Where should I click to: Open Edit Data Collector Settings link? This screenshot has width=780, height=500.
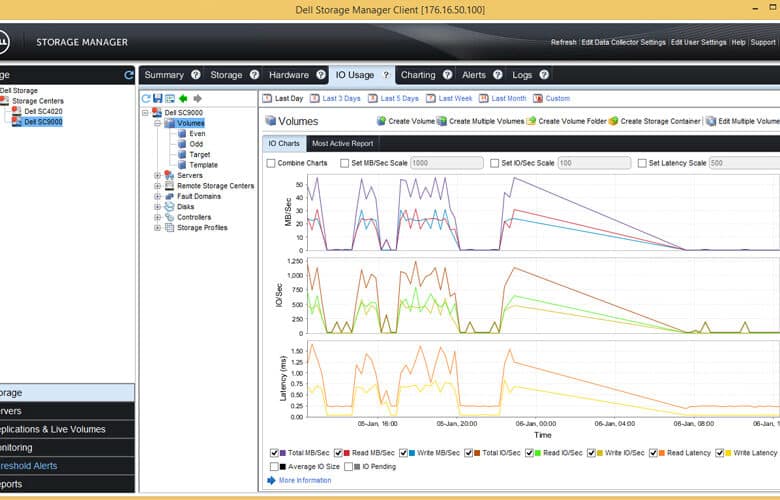point(623,42)
